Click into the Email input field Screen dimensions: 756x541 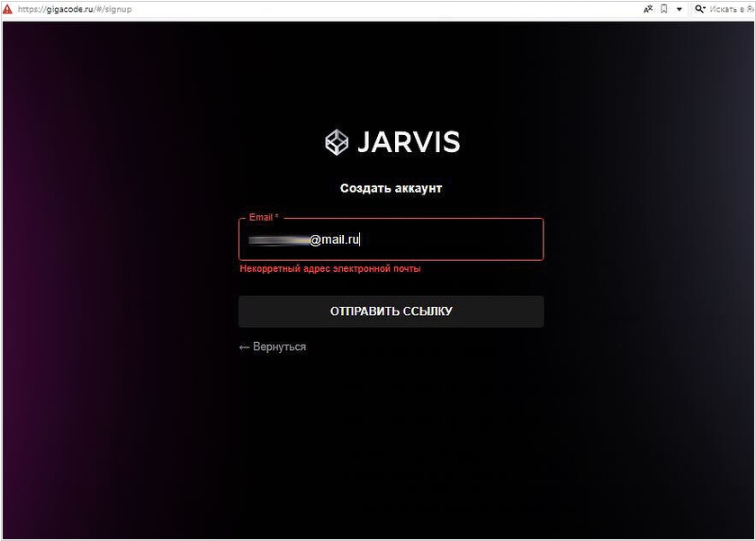(391, 239)
